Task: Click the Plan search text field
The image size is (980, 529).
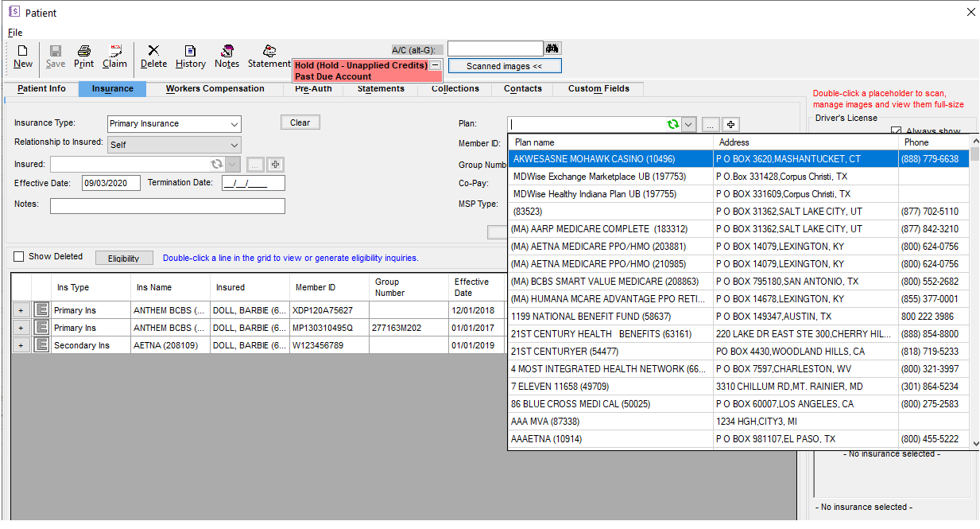Action: (587, 124)
